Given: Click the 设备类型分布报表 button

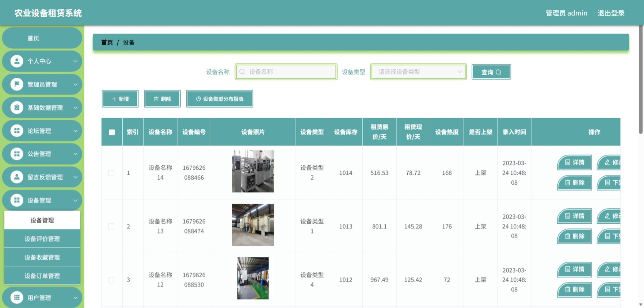Looking at the screenshot, I should (x=220, y=99).
